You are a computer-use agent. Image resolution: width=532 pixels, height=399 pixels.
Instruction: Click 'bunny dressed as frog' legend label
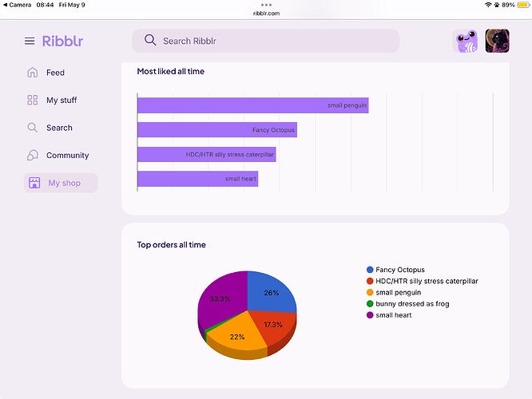412,304
